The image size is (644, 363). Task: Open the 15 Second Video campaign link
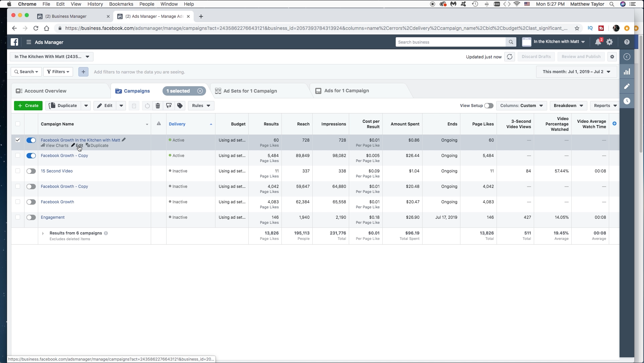pyautogui.click(x=57, y=171)
